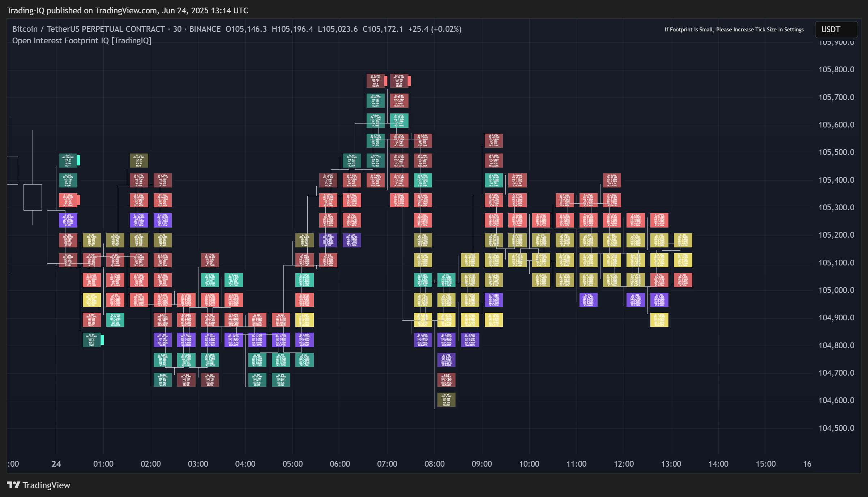This screenshot has height=497, width=868.
Task: Click the 105,300.0 price axis label
Action: [836, 207]
